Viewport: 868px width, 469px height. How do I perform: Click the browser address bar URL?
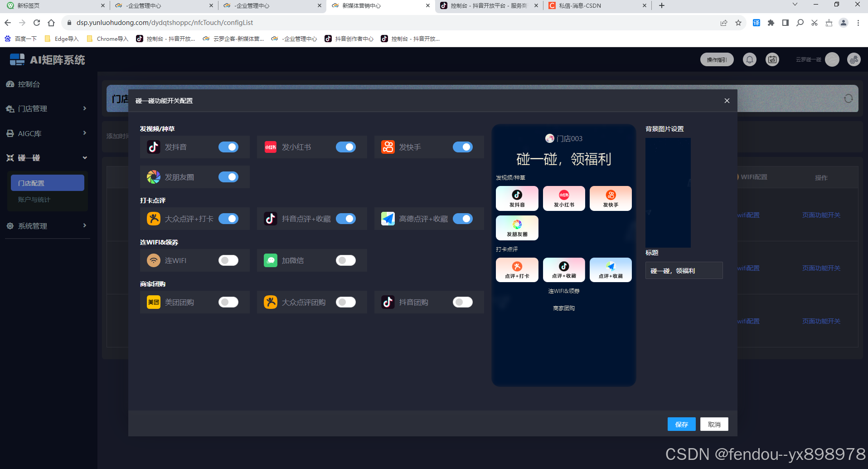(x=165, y=23)
